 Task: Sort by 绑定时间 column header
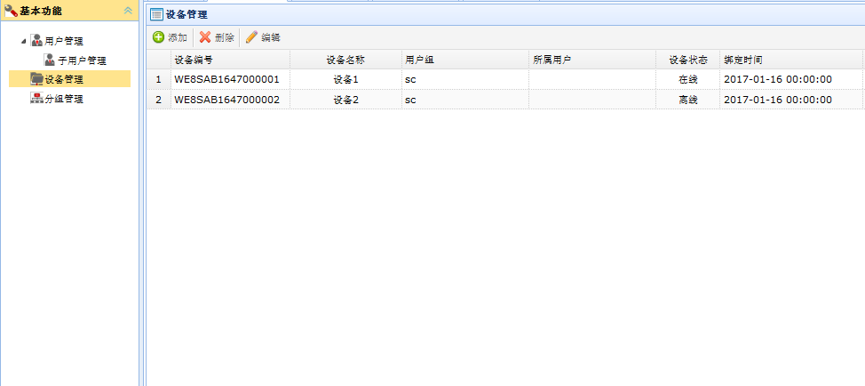click(791, 60)
